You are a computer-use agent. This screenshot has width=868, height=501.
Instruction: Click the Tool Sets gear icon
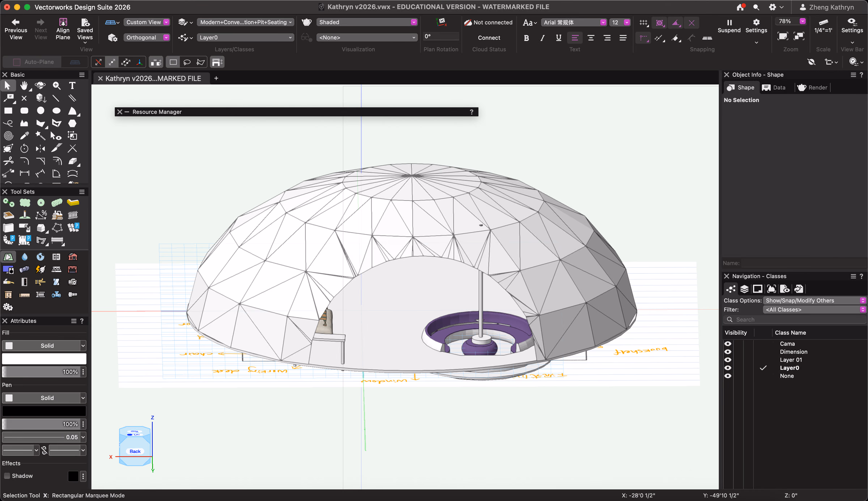click(8, 307)
